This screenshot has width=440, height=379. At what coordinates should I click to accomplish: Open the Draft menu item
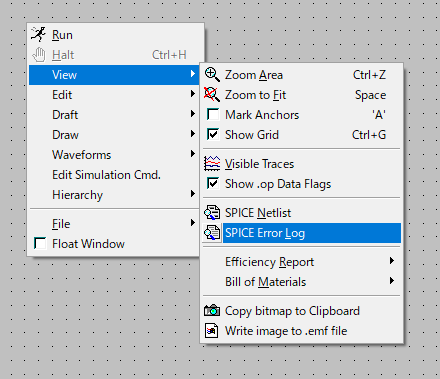(x=114, y=115)
